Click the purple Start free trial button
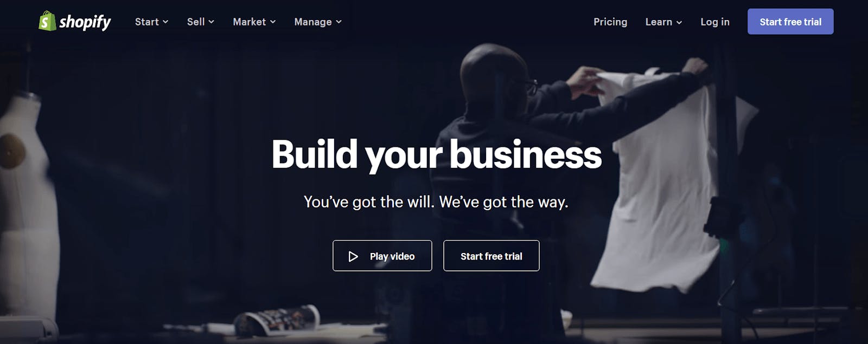Viewport: 868px width, 344px height. [x=790, y=22]
